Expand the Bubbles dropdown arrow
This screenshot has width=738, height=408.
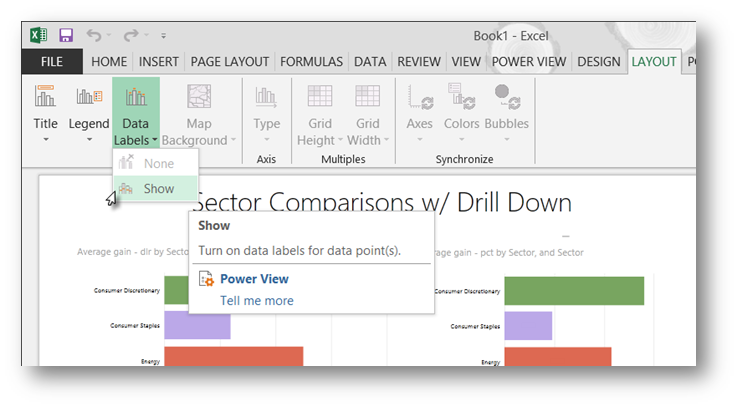click(507, 140)
